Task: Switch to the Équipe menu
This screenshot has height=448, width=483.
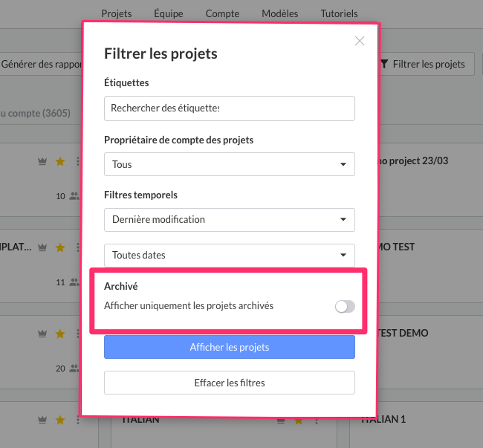Action: tap(169, 13)
